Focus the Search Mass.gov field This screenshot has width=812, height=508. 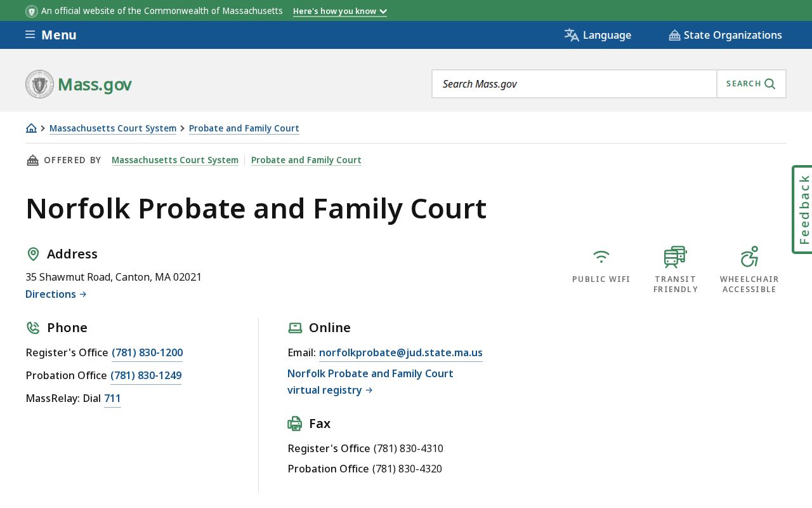point(574,84)
